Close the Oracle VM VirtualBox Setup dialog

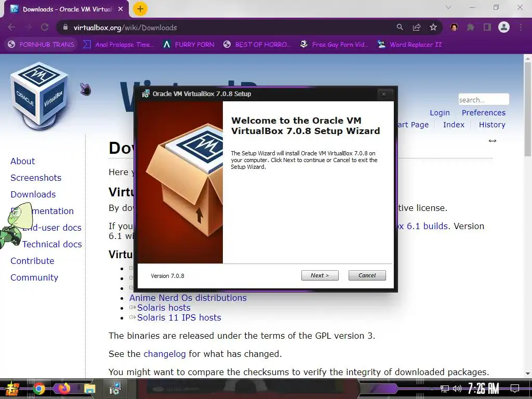click(384, 95)
